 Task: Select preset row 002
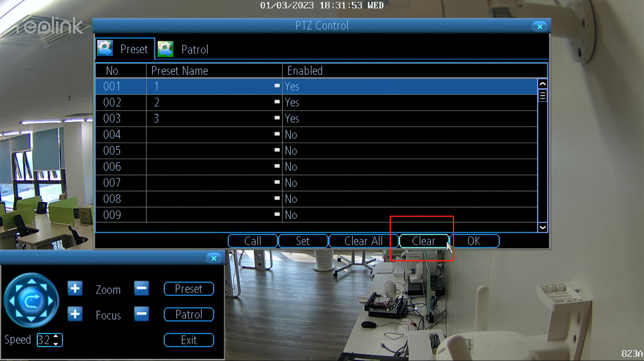[x=316, y=103]
